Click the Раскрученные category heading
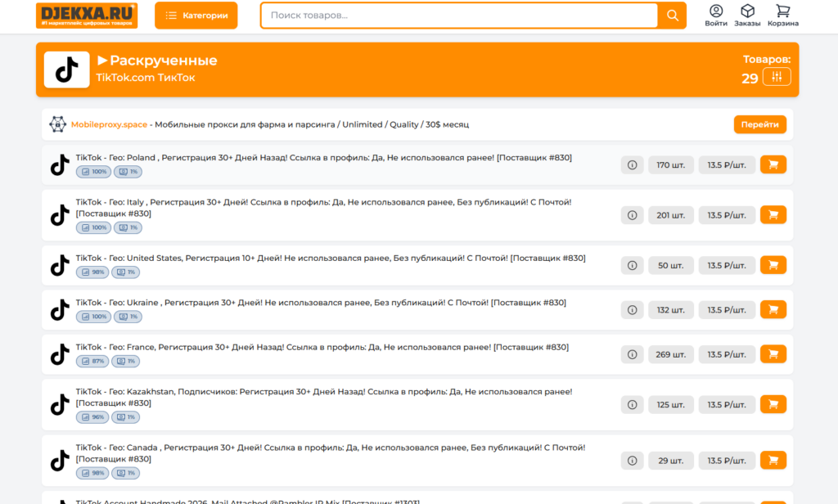The width and height of the screenshot is (838, 504). [x=164, y=61]
